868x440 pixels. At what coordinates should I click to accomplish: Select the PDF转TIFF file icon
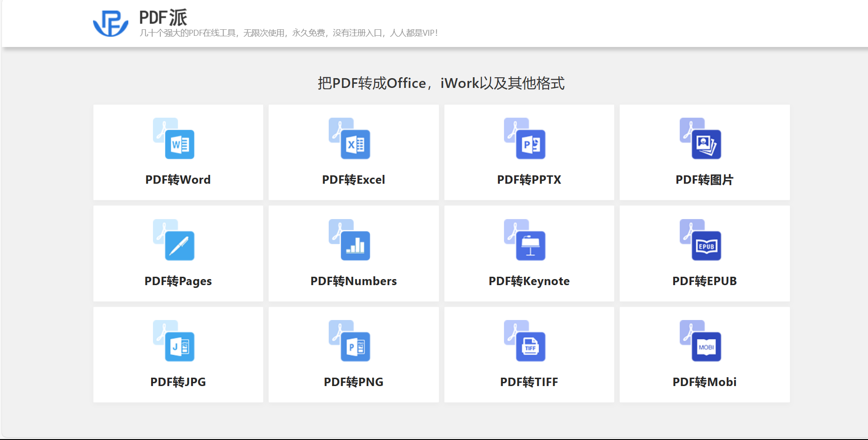525,340
